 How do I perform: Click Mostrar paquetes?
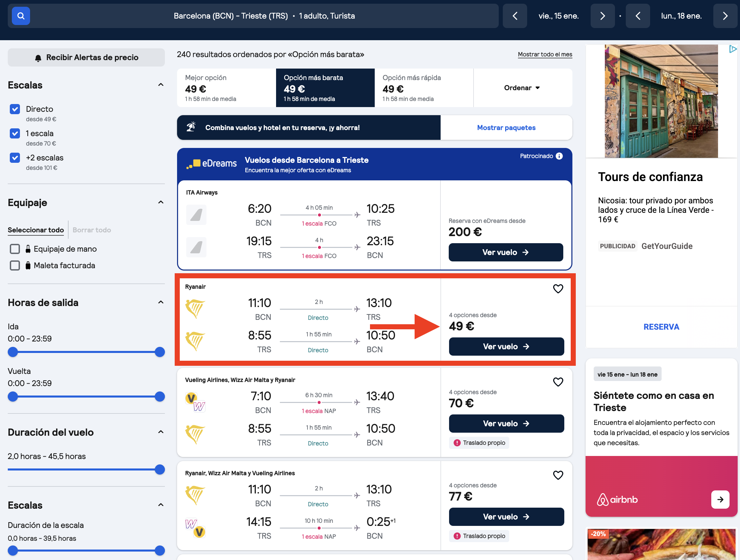click(506, 128)
